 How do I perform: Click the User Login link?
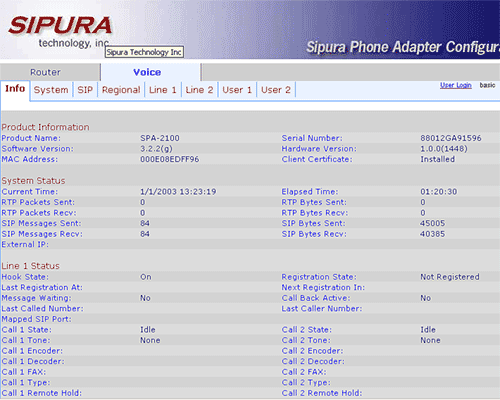456,85
